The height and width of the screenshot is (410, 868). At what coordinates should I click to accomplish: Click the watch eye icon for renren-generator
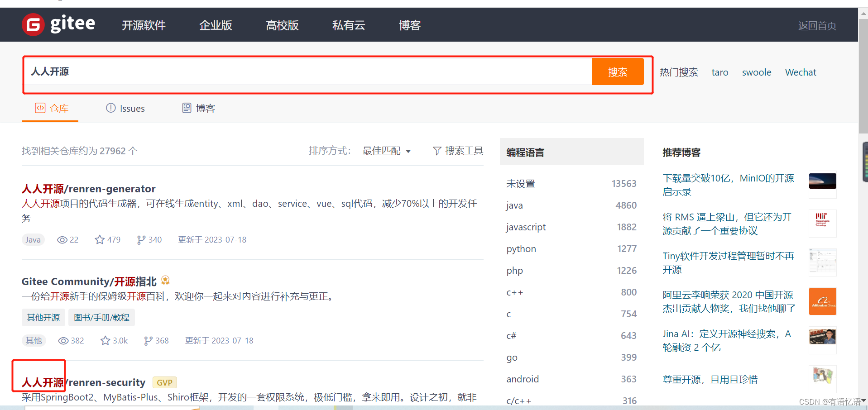tap(62, 240)
